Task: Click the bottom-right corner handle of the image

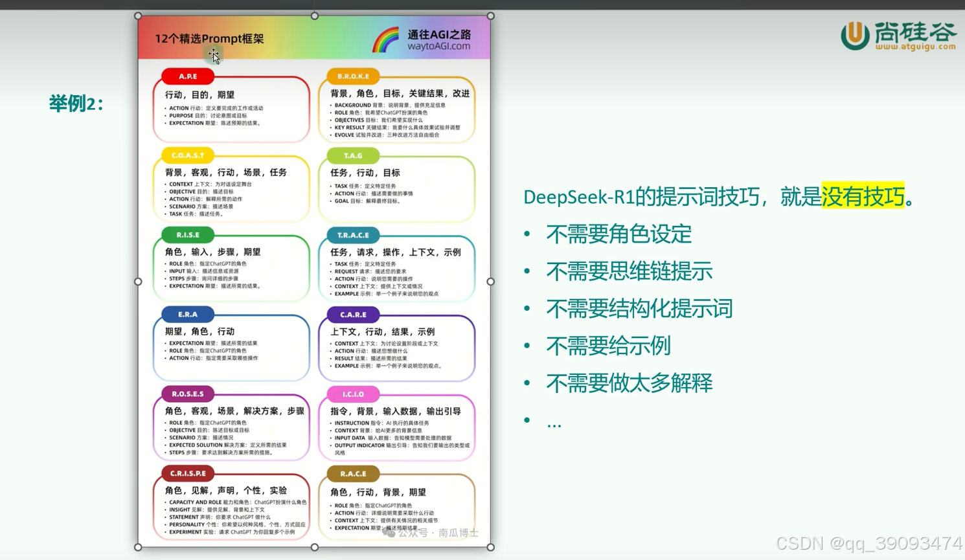Action: point(490,547)
